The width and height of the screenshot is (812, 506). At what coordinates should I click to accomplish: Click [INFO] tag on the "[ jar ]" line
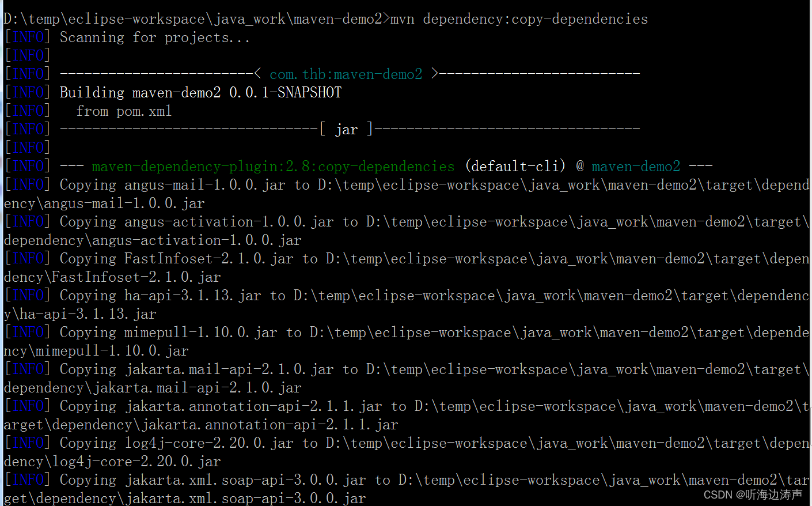[28, 130]
